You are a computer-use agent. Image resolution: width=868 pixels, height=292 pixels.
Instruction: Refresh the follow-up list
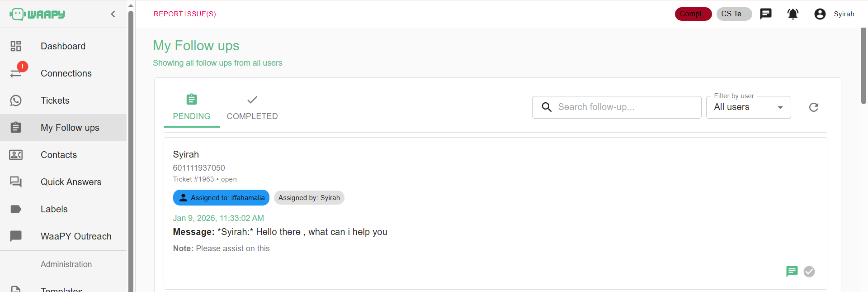point(814,107)
